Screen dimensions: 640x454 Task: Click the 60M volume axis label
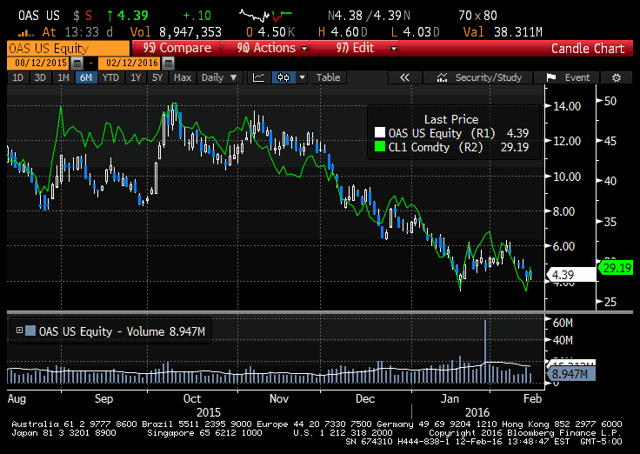point(562,323)
